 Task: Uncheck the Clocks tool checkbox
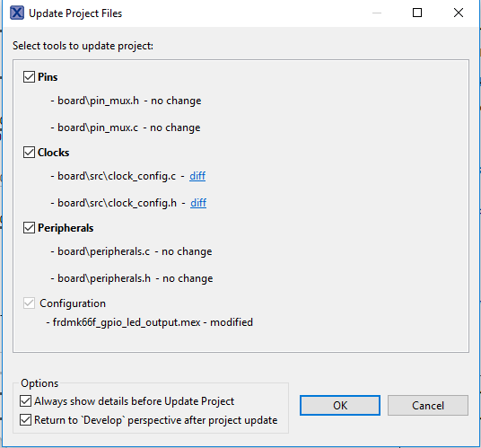pos(29,153)
